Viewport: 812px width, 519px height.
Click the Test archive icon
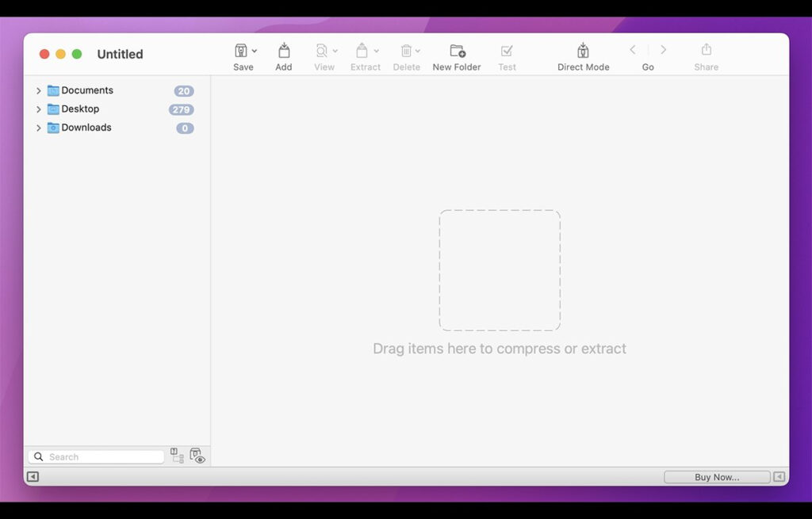pyautogui.click(x=507, y=51)
